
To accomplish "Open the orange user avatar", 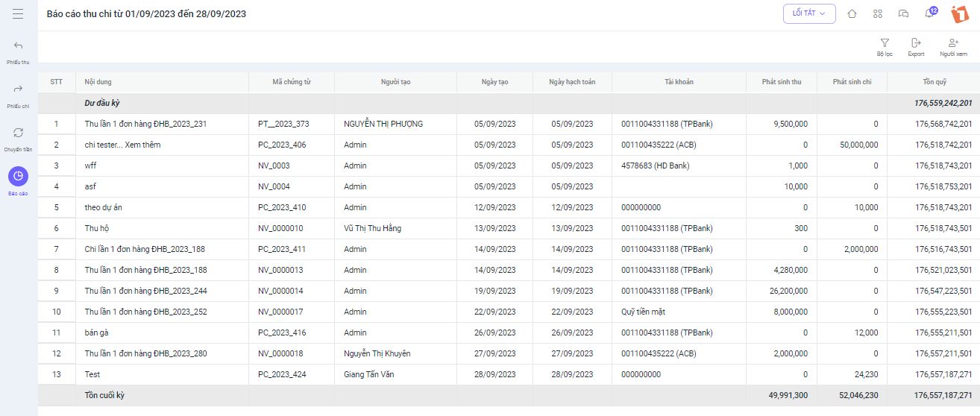I will tap(959, 13).
